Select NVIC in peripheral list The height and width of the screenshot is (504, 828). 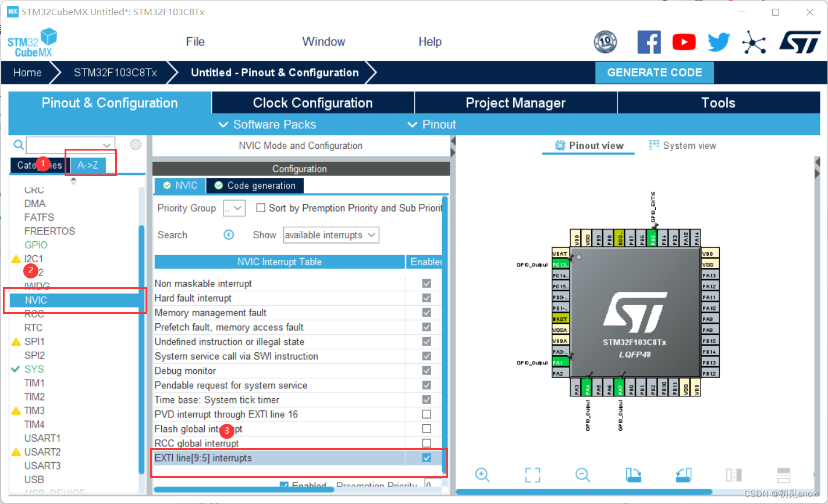coord(73,301)
